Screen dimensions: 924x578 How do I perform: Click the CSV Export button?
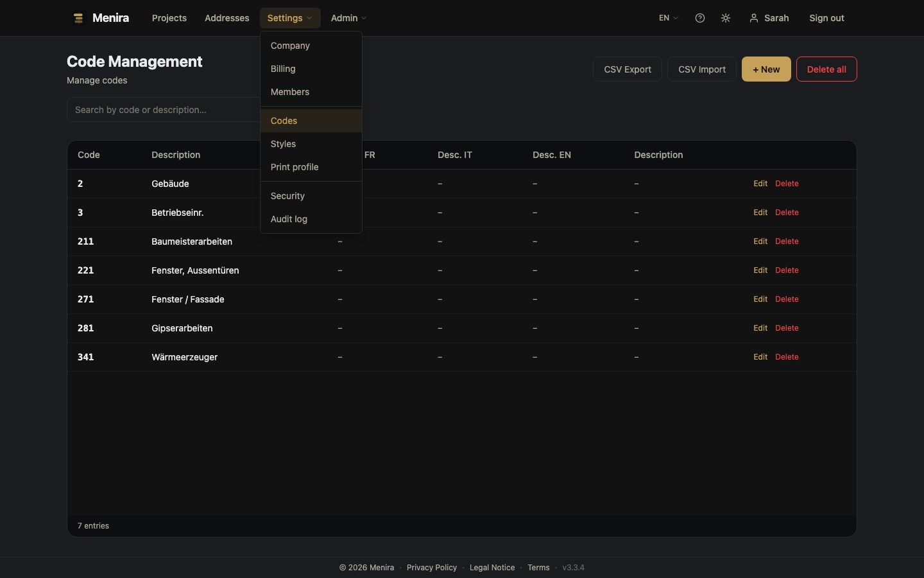pyautogui.click(x=628, y=69)
